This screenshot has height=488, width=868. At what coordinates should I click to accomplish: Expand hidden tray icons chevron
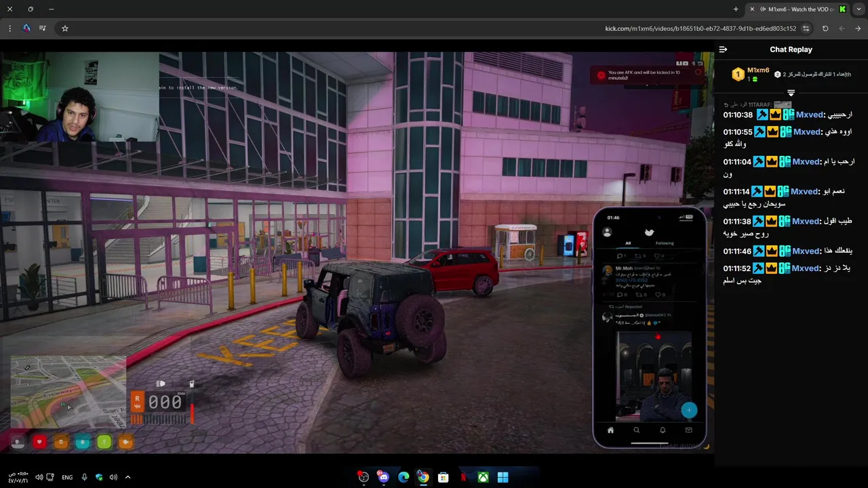tap(127, 477)
